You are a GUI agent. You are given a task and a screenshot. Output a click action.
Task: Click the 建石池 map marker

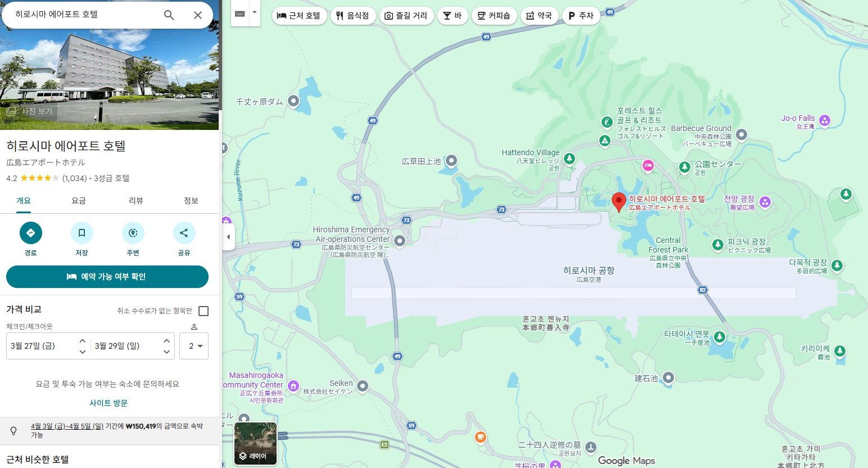pos(668,377)
